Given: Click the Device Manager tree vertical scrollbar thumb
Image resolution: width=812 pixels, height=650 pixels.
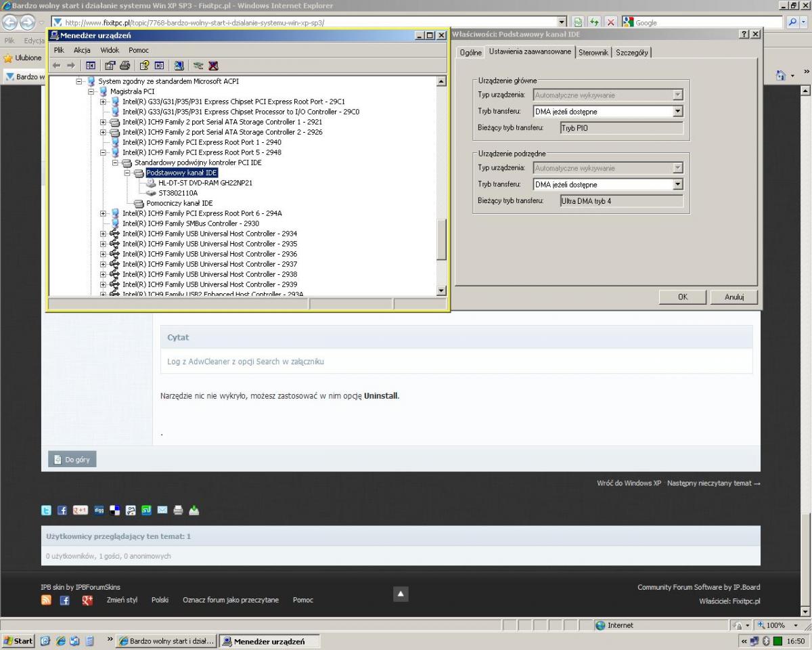Looking at the screenshot, I should (442, 240).
